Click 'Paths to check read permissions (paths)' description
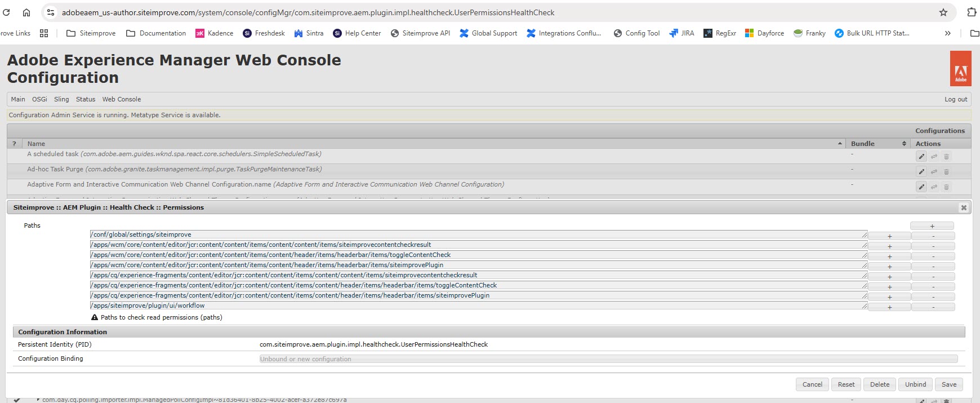The image size is (980, 403). pos(162,317)
